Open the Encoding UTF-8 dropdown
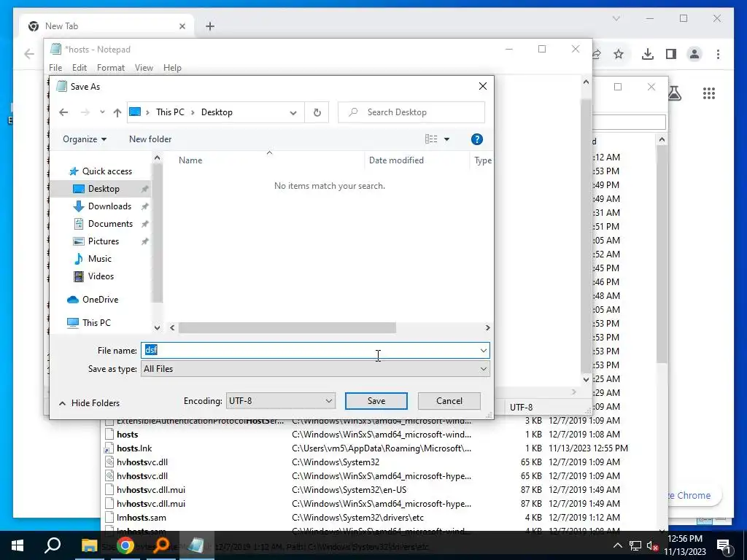Viewport: 747px width, 560px height. (281, 401)
